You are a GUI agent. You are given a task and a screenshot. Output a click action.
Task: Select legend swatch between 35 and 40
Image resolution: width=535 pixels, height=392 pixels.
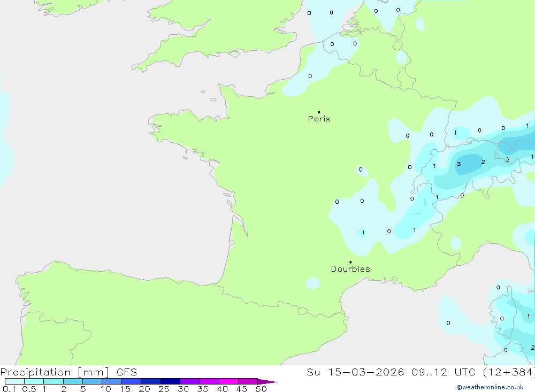[x=209, y=381]
